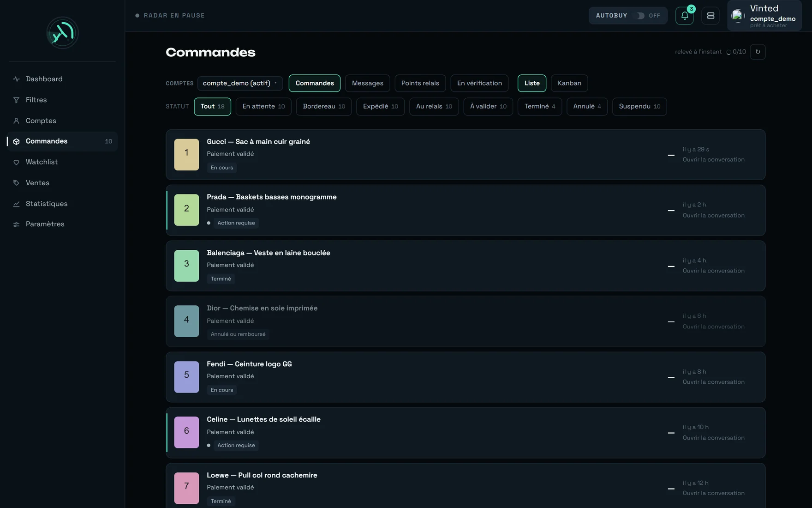Filter orders by Expédié
Image resolution: width=812 pixels, height=508 pixels.
click(381, 107)
